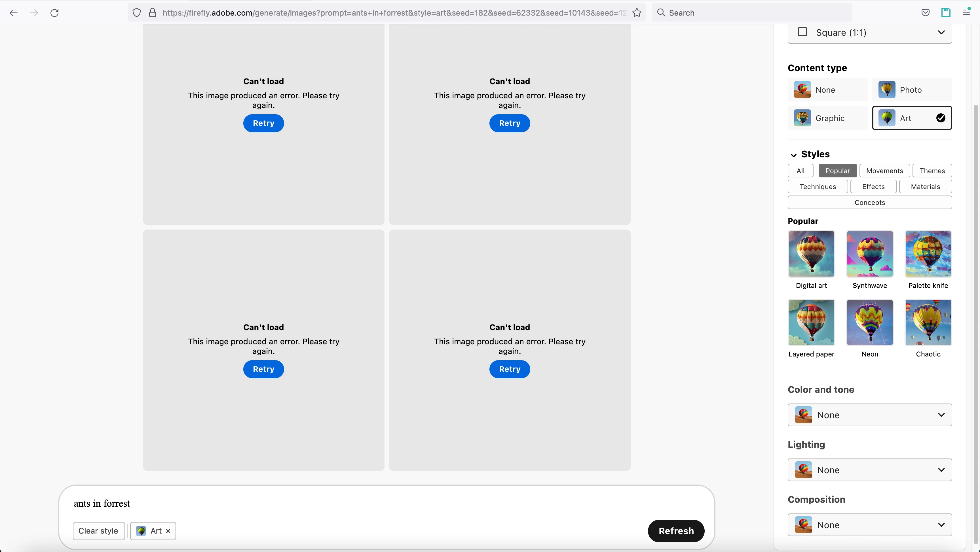Image resolution: width=980 pixels, height=552 pixels.
Task: Click the tracking protection shield icon
Action: [137, 13]
